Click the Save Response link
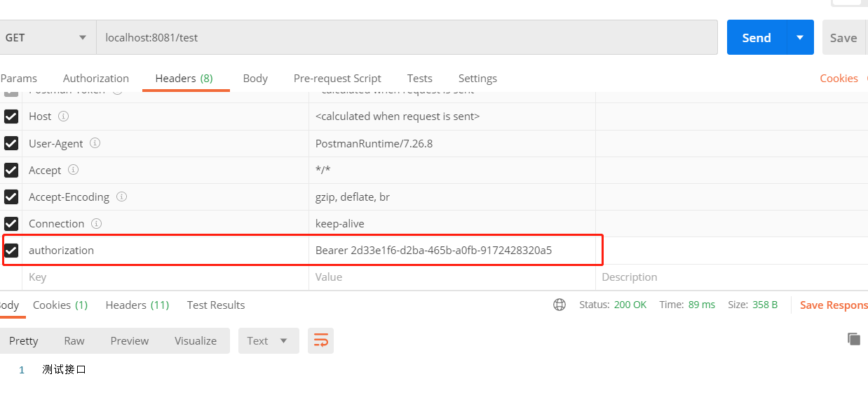The width and height of the screenshot is (868, 412). [834, 305]
